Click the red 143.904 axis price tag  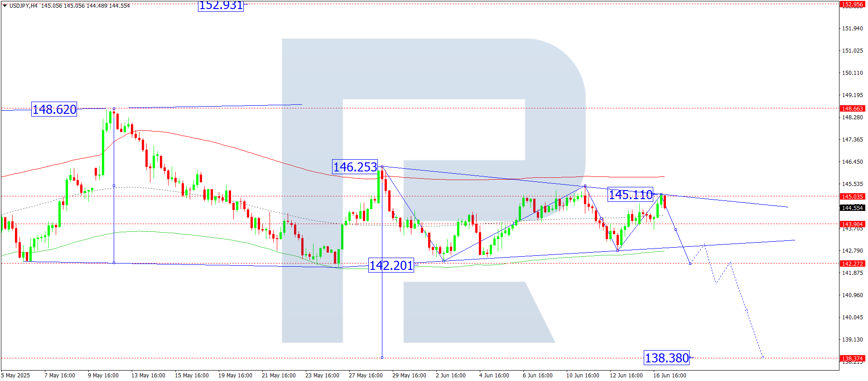pos(853,224)
